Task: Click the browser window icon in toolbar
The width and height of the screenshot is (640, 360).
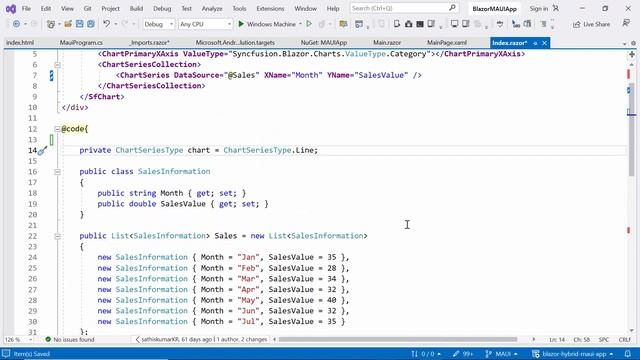Action: click(x=359, y=24)
